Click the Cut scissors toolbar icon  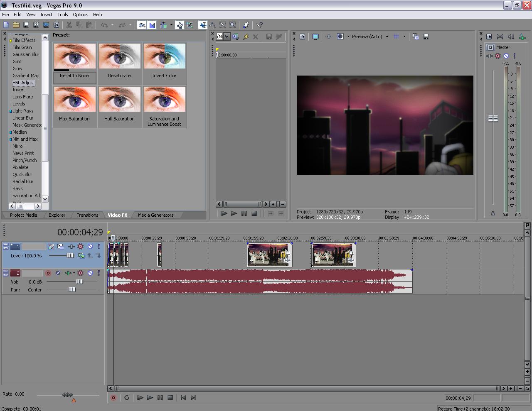point(69,25)
